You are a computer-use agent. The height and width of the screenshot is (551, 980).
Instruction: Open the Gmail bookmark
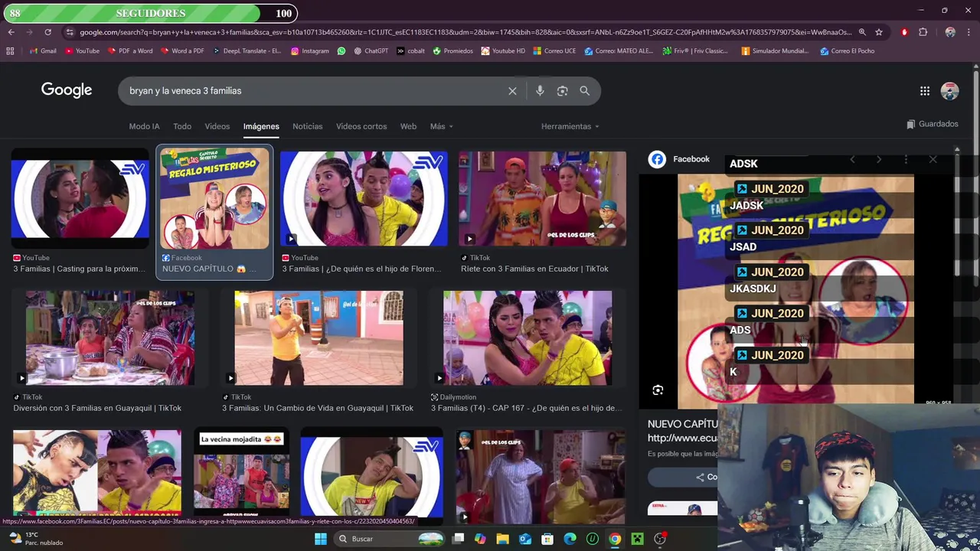(x=43, y=51)
